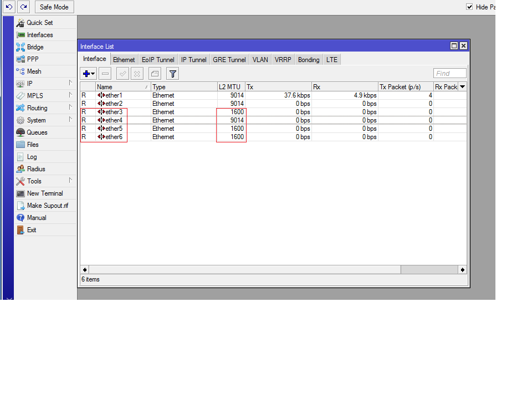Enable Safe Mode

[x=54, y=7]
